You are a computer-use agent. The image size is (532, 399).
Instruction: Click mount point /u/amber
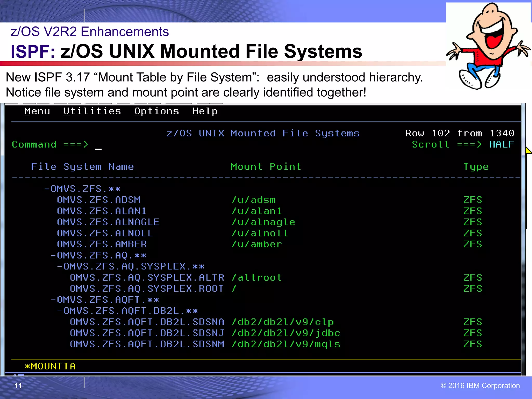pos(257,244)
